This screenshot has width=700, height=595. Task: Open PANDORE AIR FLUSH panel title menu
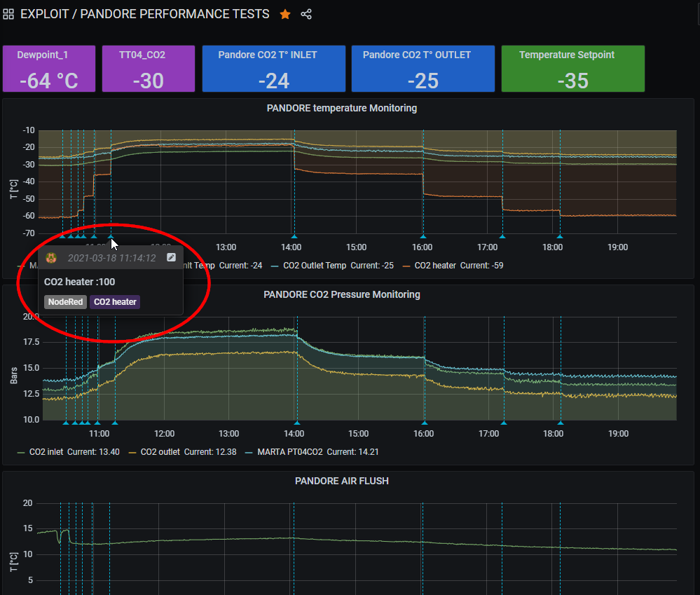tap(341, 481)
